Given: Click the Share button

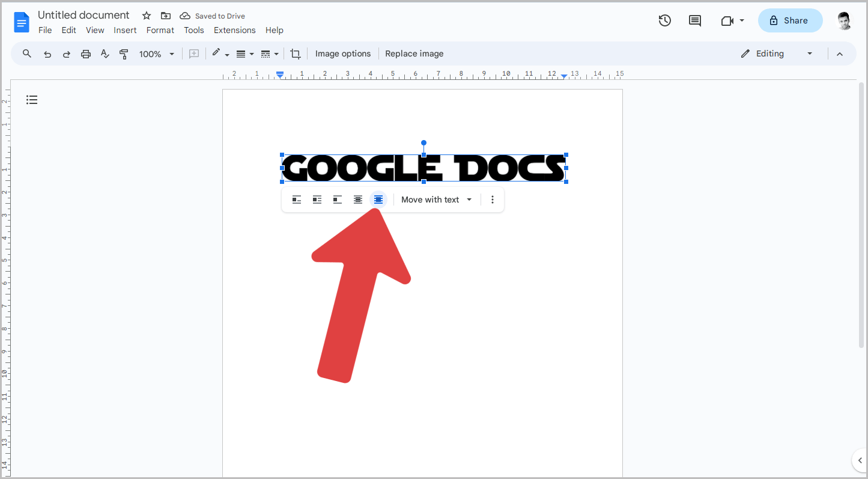Looking at the screenshot, I should click(790, 20).
